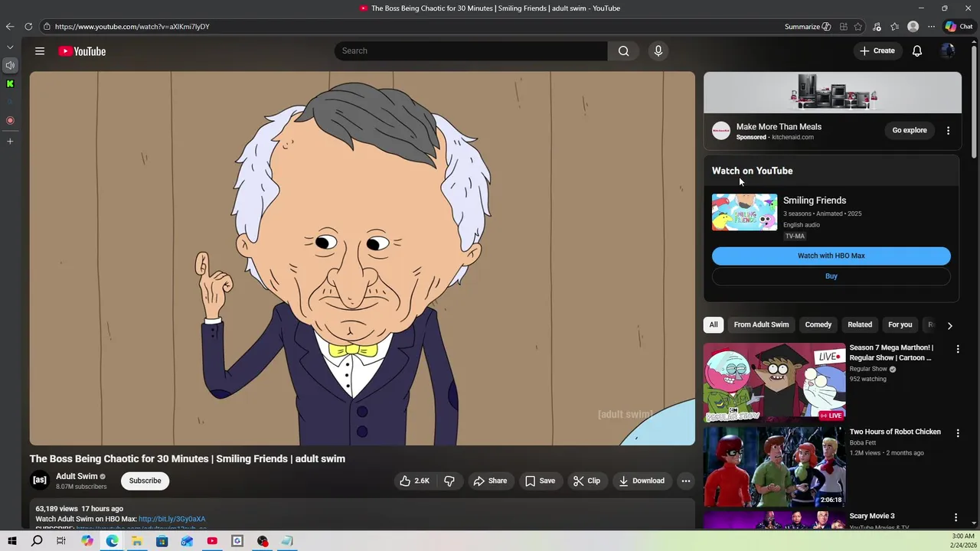Open Regular Show Mega Marathon thumbnail
This screenshot has width=980, height=551.
[775, 383]
